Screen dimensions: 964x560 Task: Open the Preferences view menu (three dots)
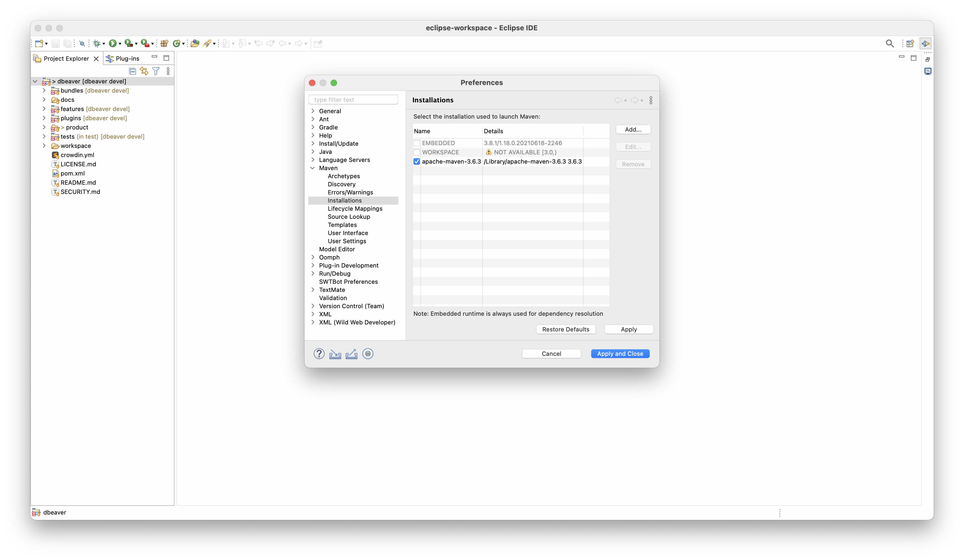click(651, 100)
